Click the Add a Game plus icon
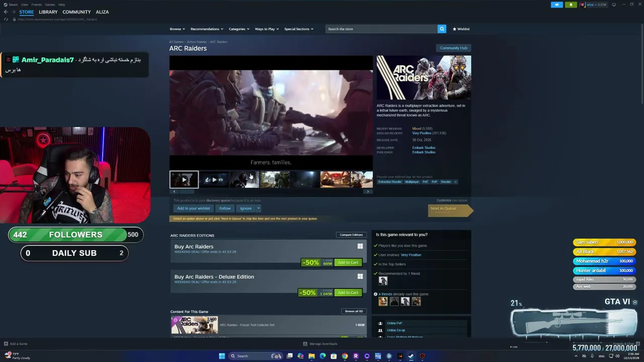Screen dimensions: 644x362 6,344
